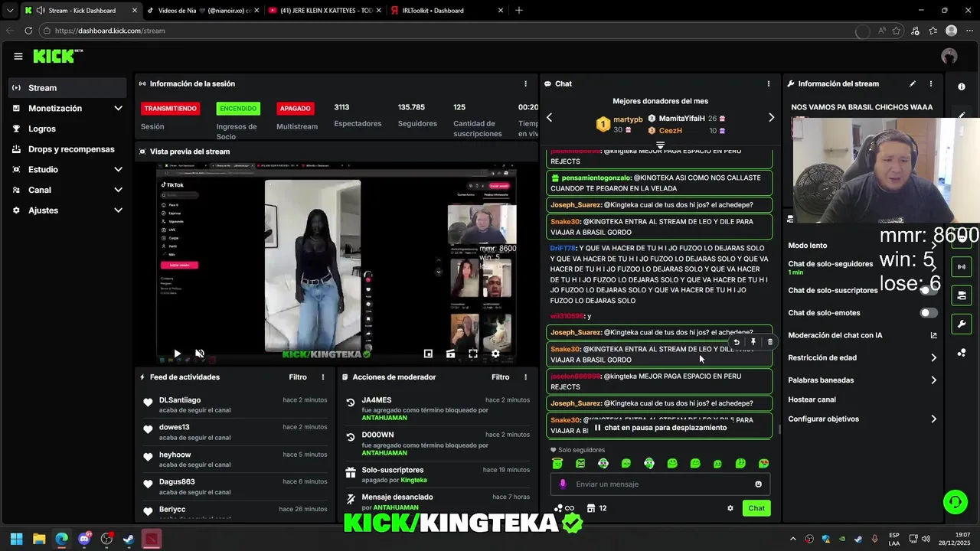
Task: Expand the Estudio sidebar section
Action: tap(67, 169)
